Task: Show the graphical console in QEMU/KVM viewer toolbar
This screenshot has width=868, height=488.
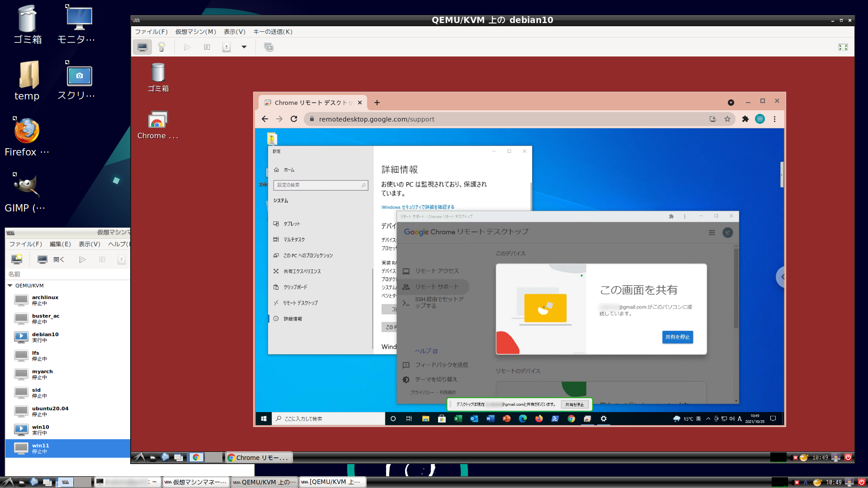Action: click(x=142, y=47)
